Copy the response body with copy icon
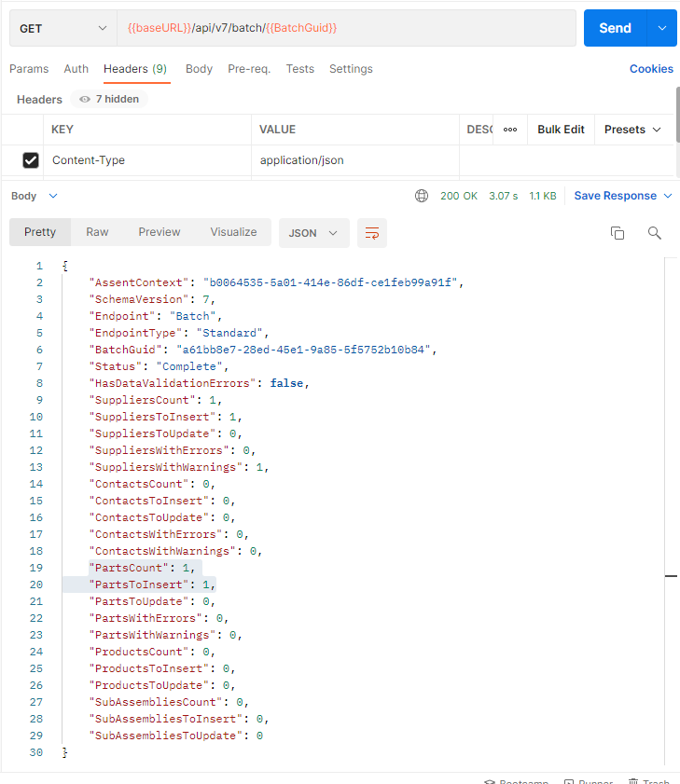 (x=618, y=233)
